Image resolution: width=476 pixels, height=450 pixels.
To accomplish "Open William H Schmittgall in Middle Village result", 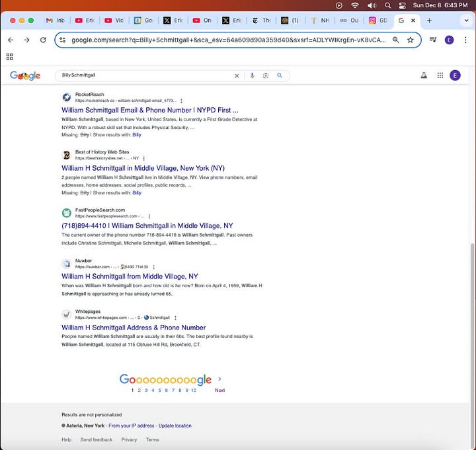I will pyautogui.click(x=143, y=168).
